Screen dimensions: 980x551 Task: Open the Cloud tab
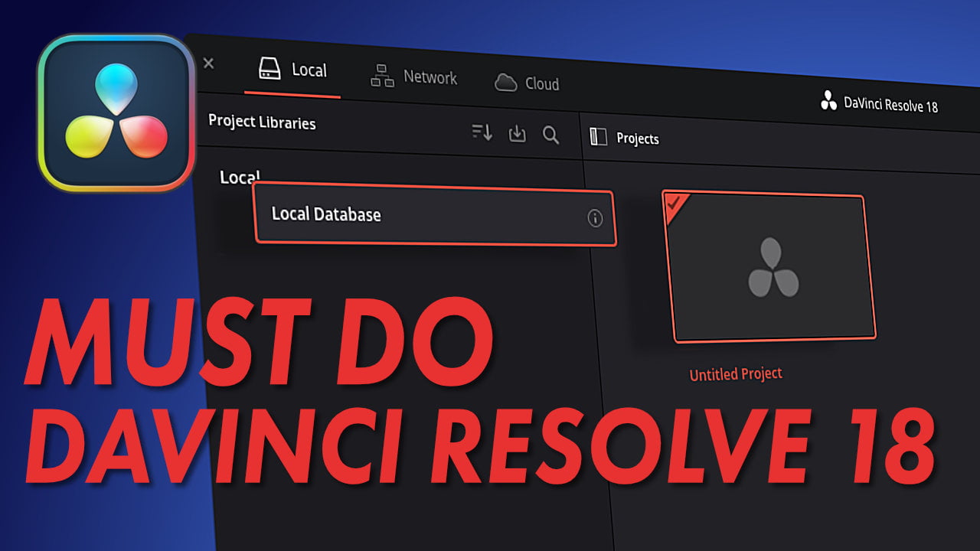point(527,83)
